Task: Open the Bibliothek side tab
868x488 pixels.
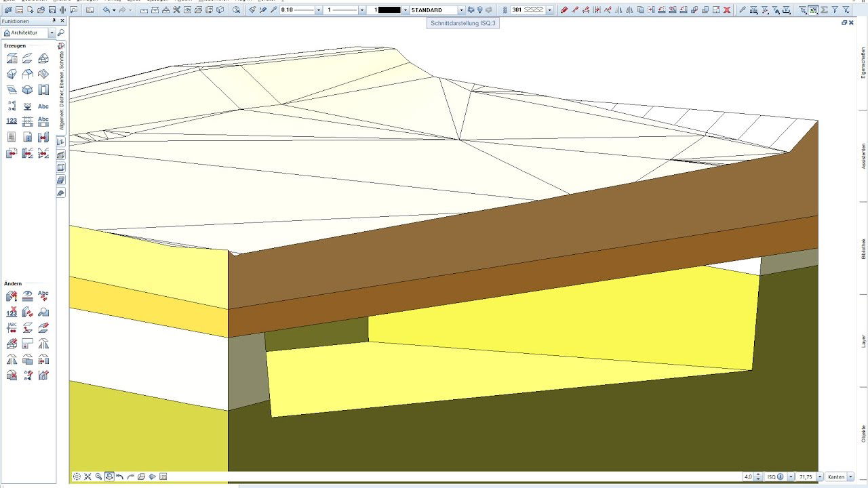Action: coord(863,249)
